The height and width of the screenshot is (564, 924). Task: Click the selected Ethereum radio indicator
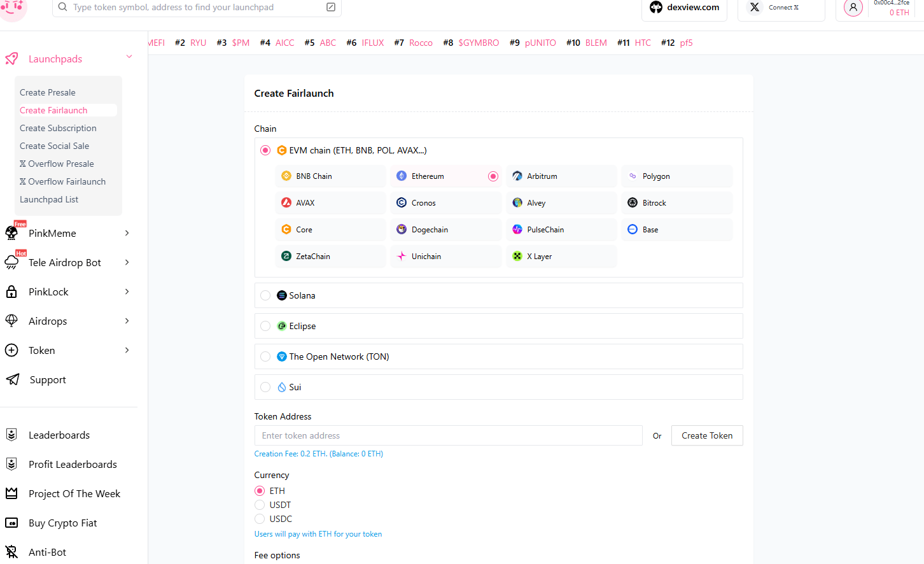[x=493, y=176]
